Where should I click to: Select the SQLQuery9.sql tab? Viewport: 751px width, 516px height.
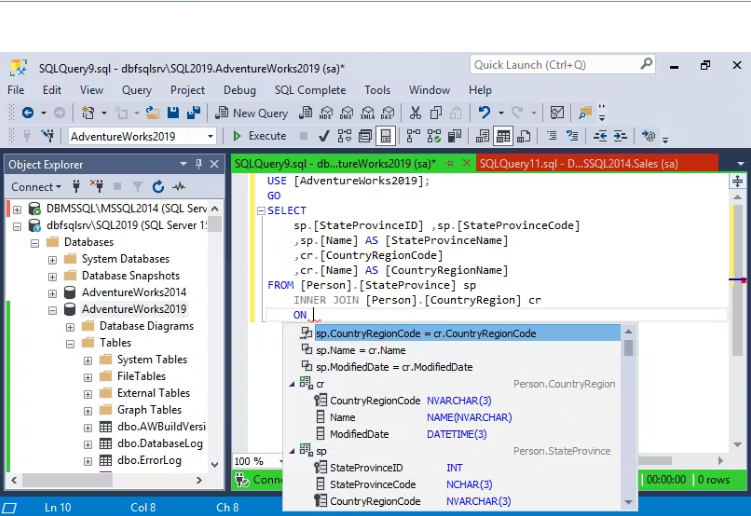coord(335,164)
